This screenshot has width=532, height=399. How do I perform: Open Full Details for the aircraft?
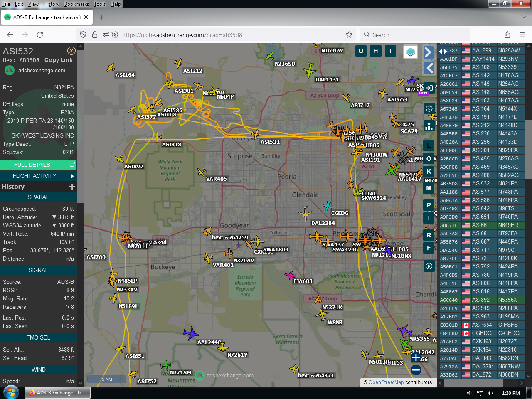coord(38,165)
